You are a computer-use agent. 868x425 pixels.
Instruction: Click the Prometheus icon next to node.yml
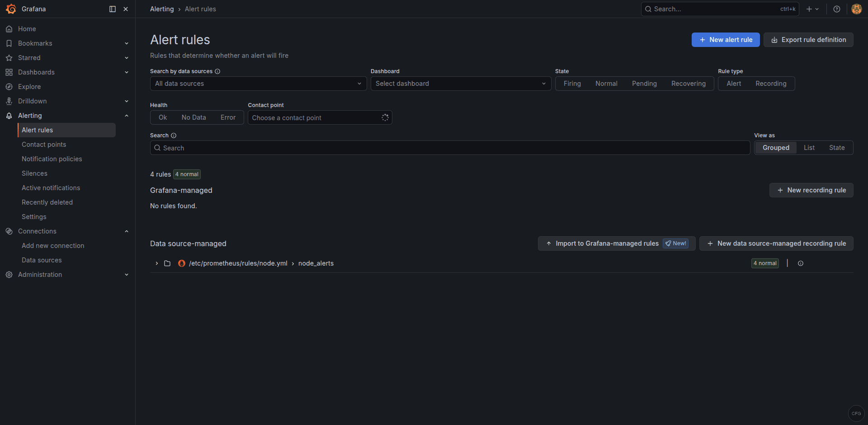pyautogui.click(x=181, y=263)
